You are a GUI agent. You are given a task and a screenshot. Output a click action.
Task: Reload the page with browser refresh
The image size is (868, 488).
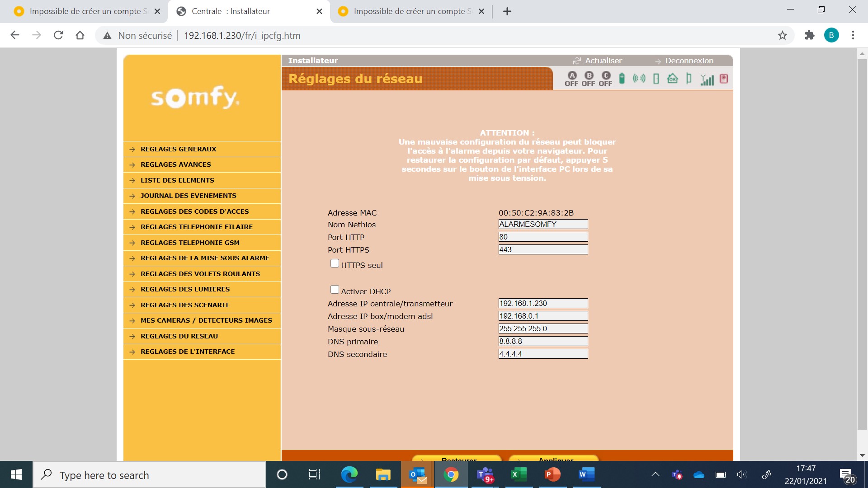point(58,35)
